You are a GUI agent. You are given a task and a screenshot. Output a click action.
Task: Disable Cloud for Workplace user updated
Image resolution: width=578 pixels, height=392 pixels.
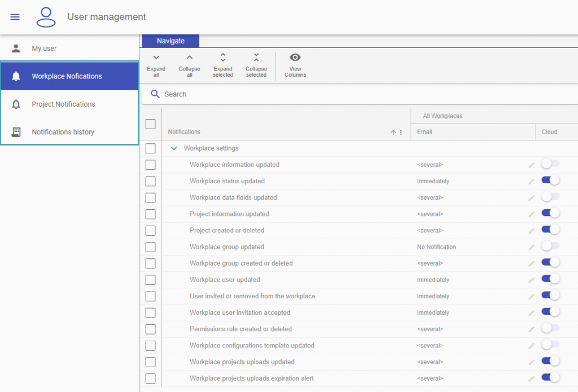tap(550, 279)
